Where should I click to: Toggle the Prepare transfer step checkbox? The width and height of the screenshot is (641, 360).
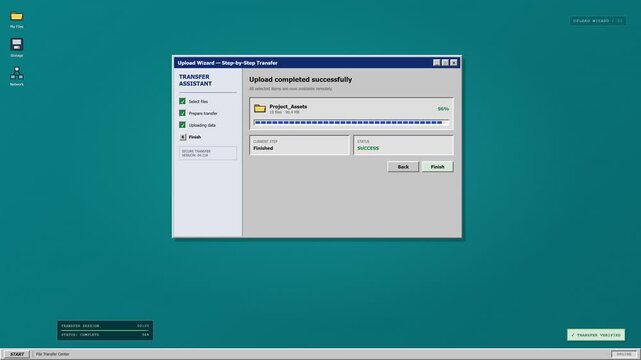(182, 113)
